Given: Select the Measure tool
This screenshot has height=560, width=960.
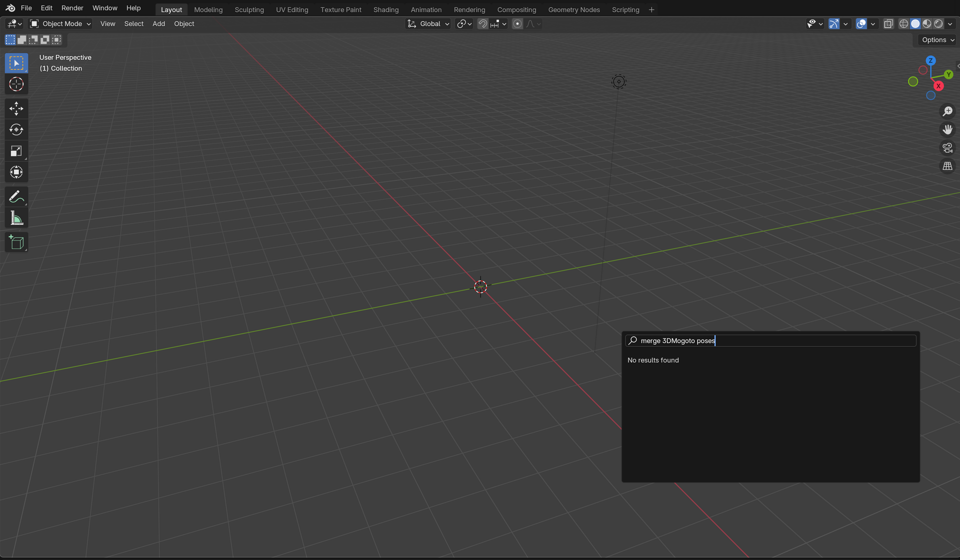Looking at the screenshot, I should tap(16, 218).
